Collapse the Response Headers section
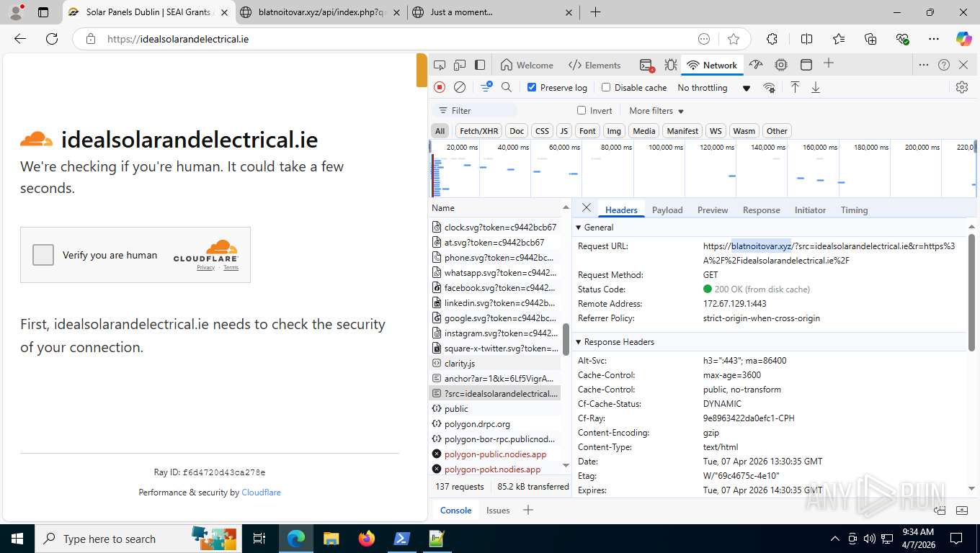Viewport: 980px width, 553px height. [579, 342]
